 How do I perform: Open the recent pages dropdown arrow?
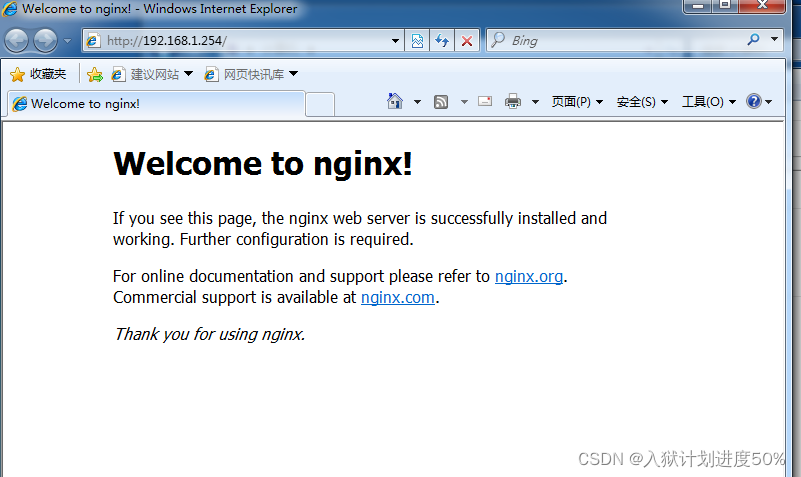(x=67, y=40)
